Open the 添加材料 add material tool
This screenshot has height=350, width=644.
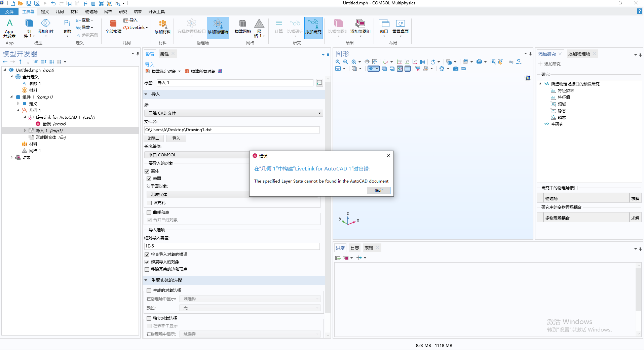tap(162, 27)
